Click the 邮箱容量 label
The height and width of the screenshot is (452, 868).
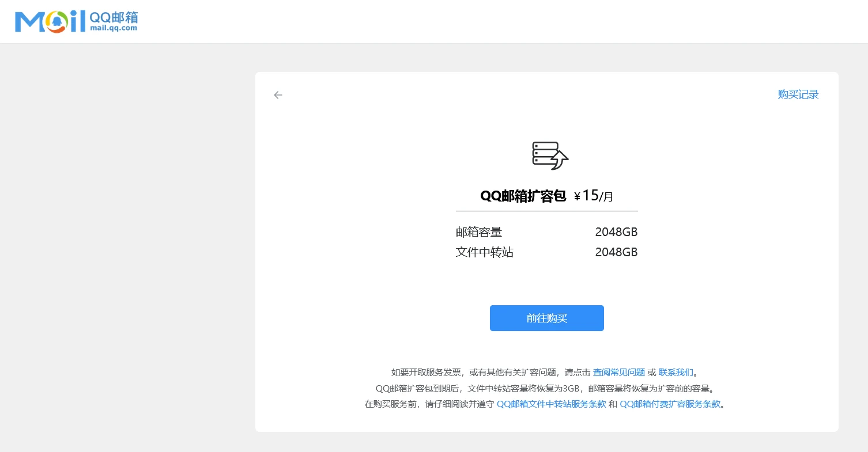pos(479,233)
